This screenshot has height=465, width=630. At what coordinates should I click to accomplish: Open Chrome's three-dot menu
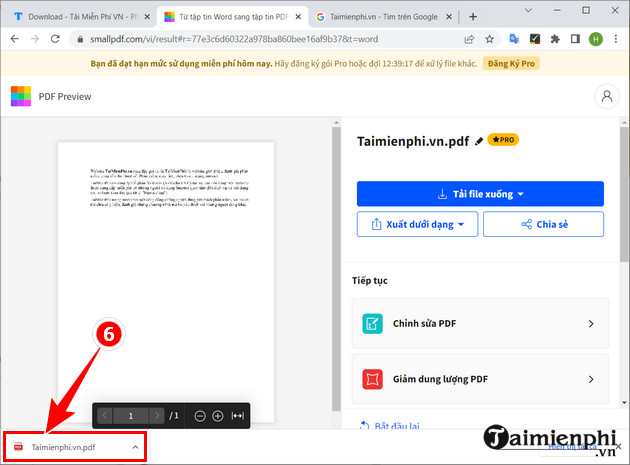pyautogui.click(x=616, y=39)
